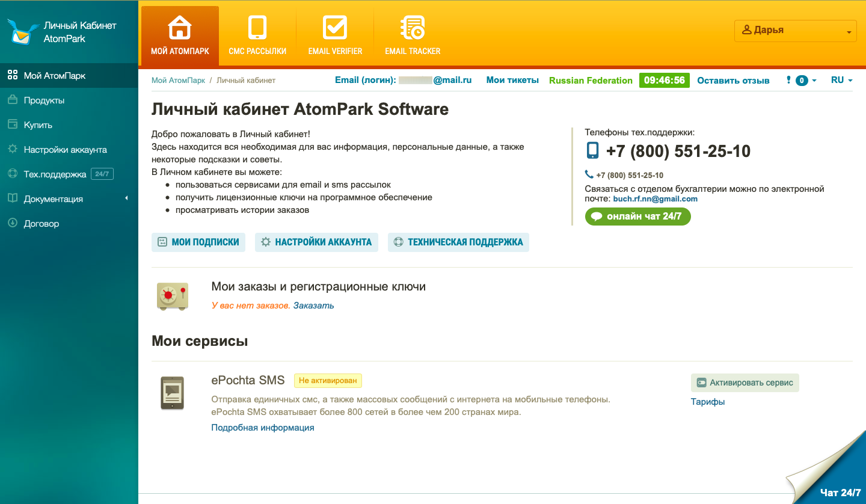Click the МОИ ПОДПИСКИ button
Viewport: 866px width, 504px height.
pyautogui.click(x=198, y=242)
